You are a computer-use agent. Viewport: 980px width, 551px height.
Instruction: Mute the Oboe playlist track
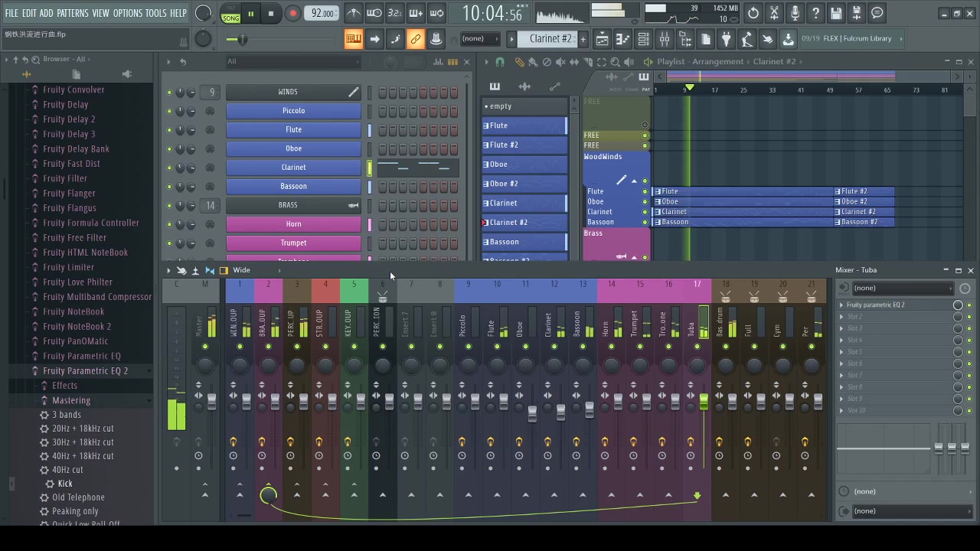click(x=645, y=202)
